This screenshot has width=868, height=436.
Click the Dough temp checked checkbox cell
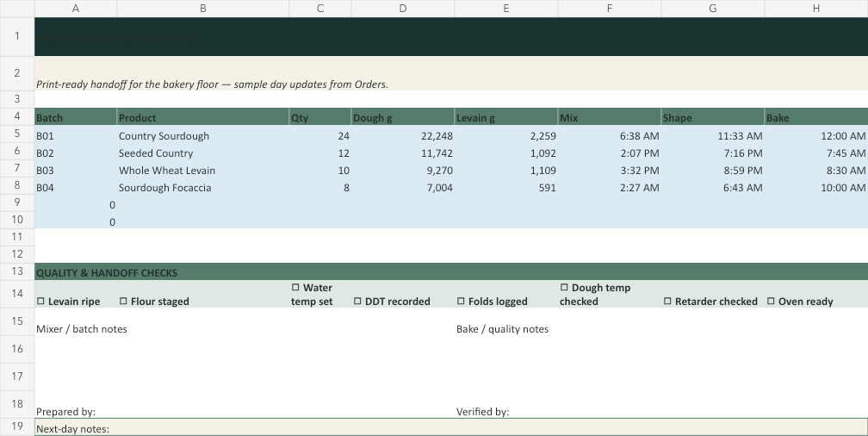(610, 294)
